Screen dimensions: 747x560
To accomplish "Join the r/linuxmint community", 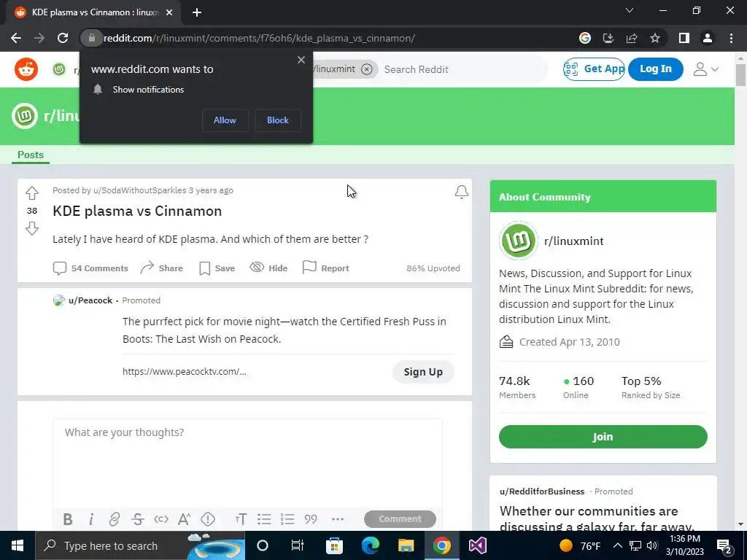I will click(603, 437).
